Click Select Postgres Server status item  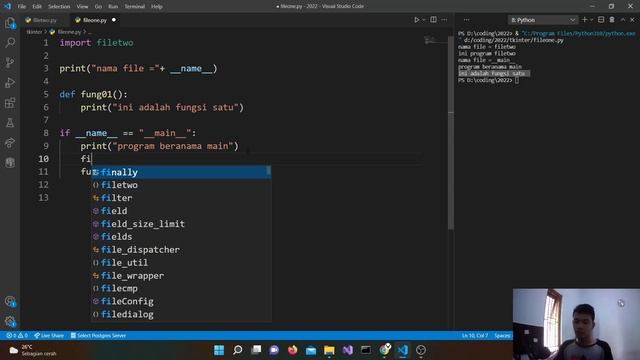[98, 336]
